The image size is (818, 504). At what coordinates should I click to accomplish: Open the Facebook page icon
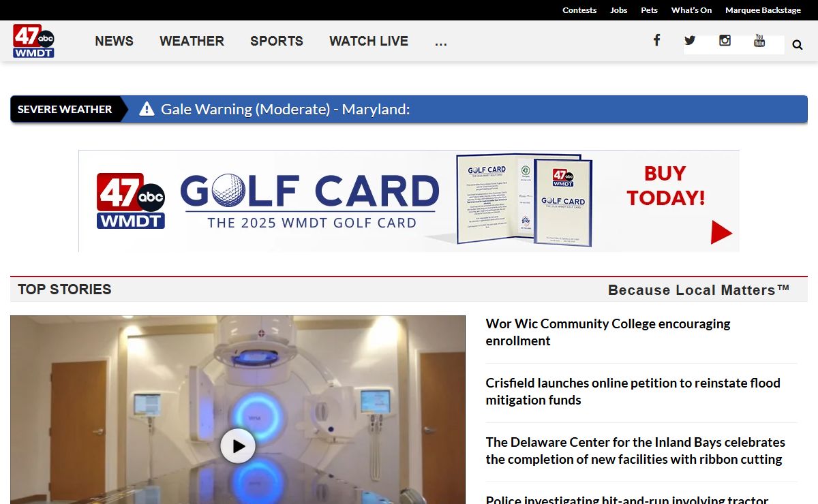(656, 40)
